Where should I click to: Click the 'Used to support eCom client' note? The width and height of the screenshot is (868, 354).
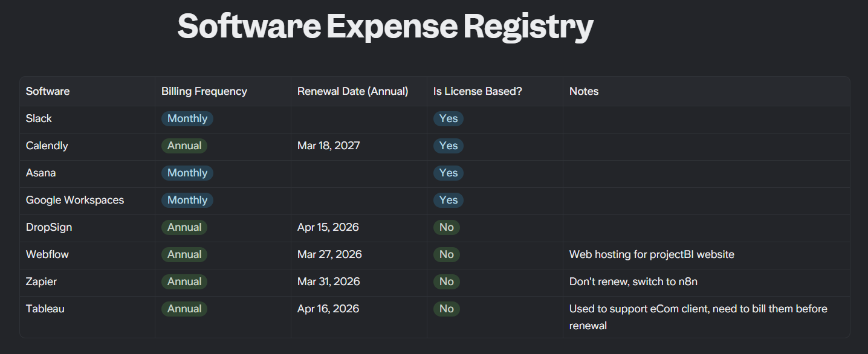[698, 317]
